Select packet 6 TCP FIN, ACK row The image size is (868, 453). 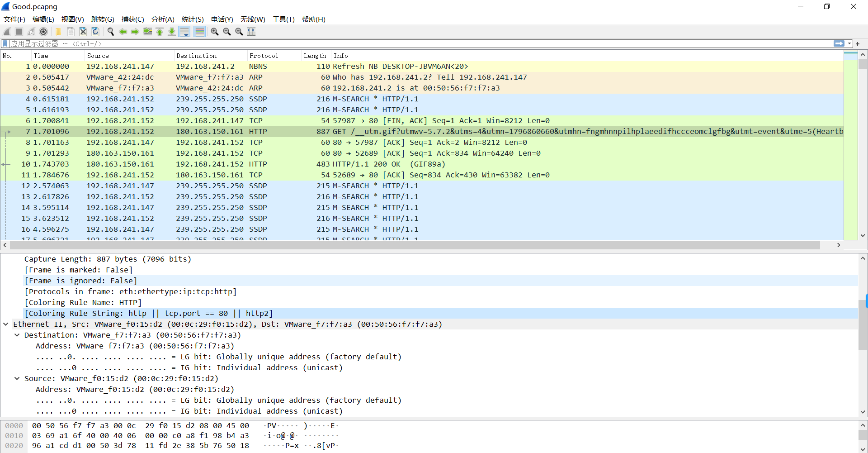coord(422,120)
